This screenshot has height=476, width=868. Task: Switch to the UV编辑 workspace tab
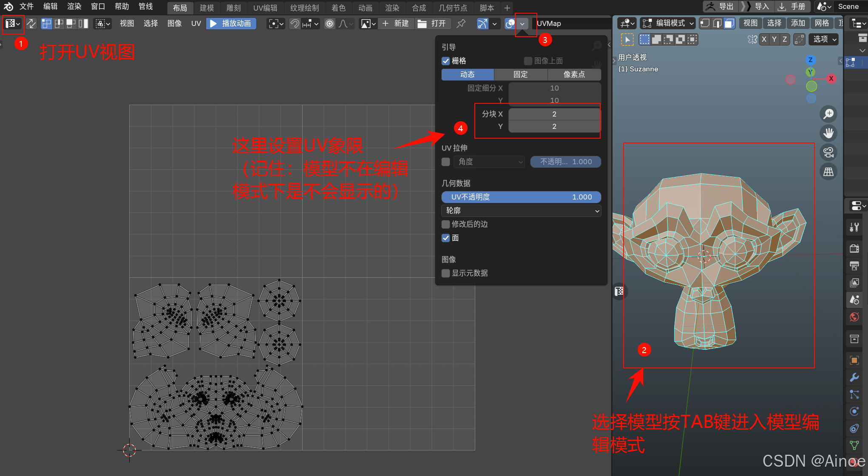(265, 8)
